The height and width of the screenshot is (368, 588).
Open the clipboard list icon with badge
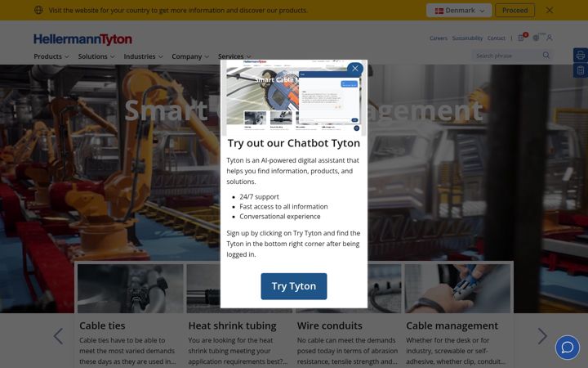[522, 37]
